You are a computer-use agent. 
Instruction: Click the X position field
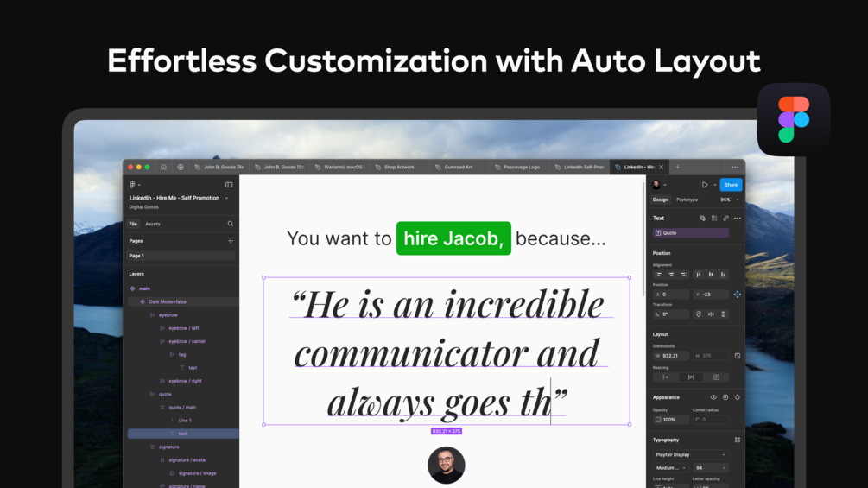tap(671, 295)
